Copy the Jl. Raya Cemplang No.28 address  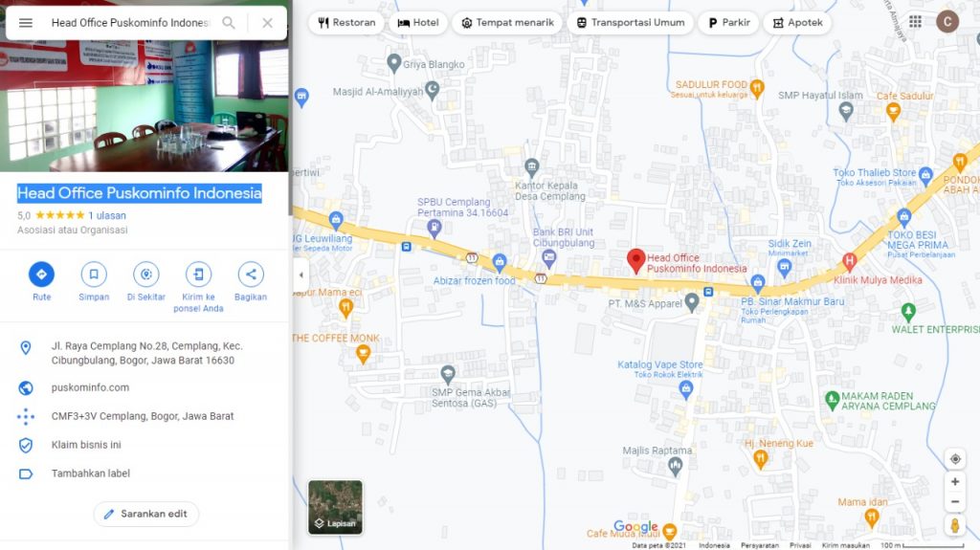point(145,353)
